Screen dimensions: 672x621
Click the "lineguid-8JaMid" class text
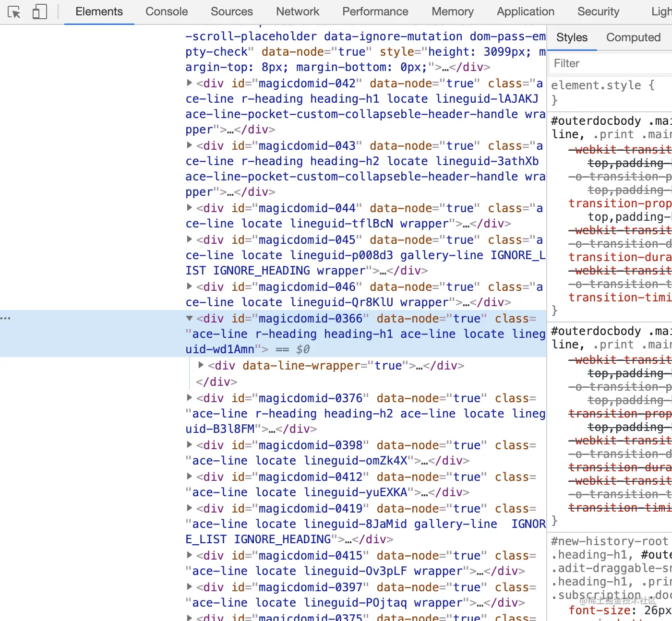coord(356,524)
